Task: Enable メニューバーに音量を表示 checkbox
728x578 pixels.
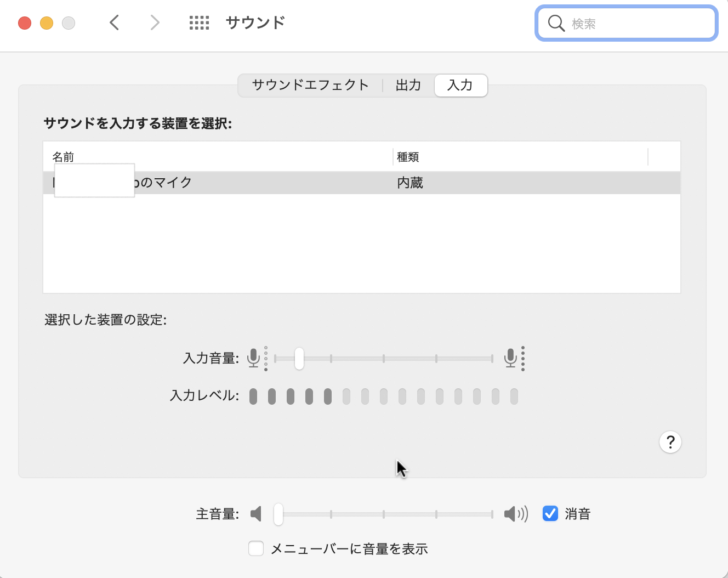Action: [256, 548]
